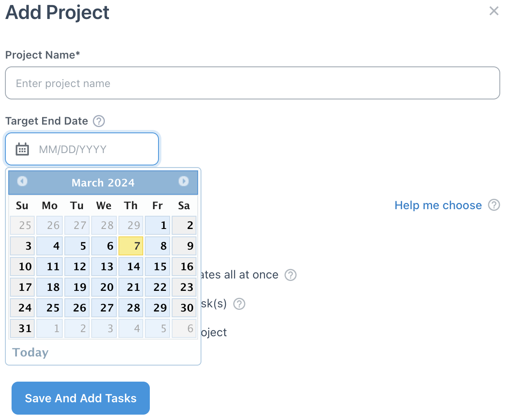Click help icon beside 'all at once' text
The width and height of the screenshot is (506, 420).
[x=291, y=275]
